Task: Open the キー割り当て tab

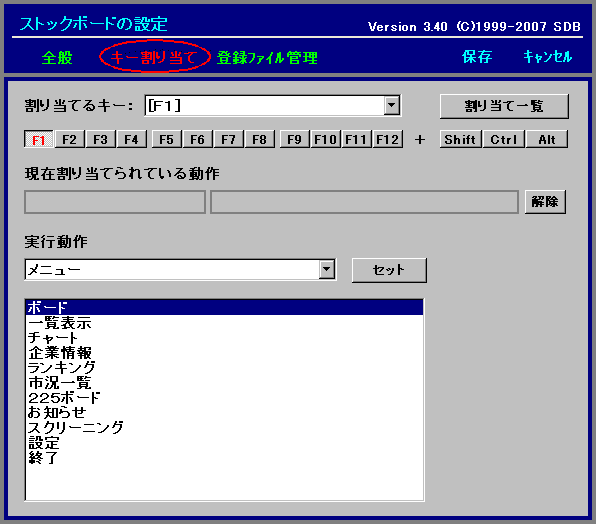Action: click(154, 57)
